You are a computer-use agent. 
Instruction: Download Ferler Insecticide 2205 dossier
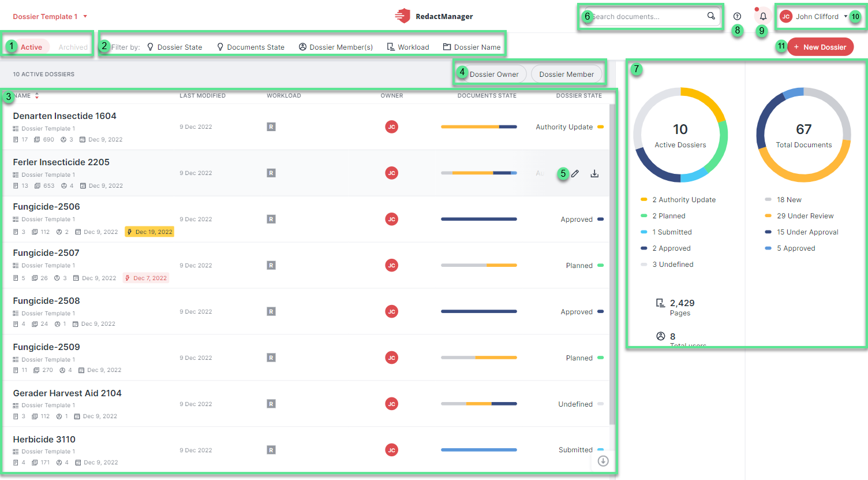(594, 173)
